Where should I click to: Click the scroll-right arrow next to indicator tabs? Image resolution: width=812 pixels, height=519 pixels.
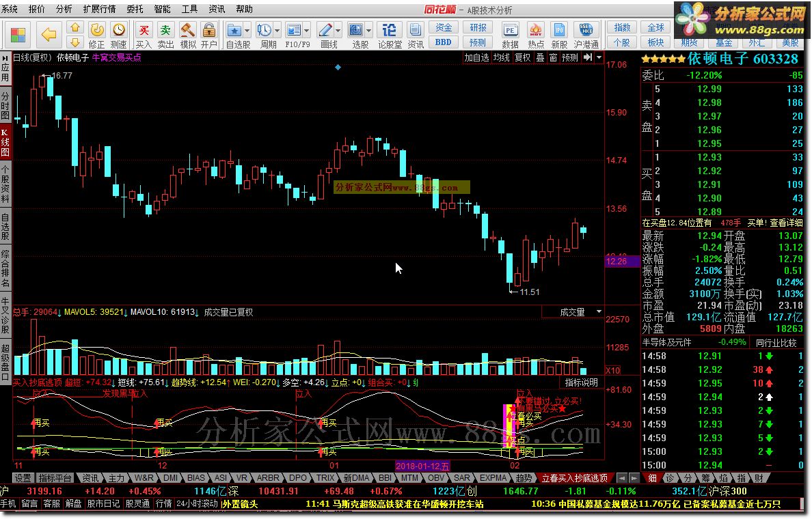[x=634, y=478]
